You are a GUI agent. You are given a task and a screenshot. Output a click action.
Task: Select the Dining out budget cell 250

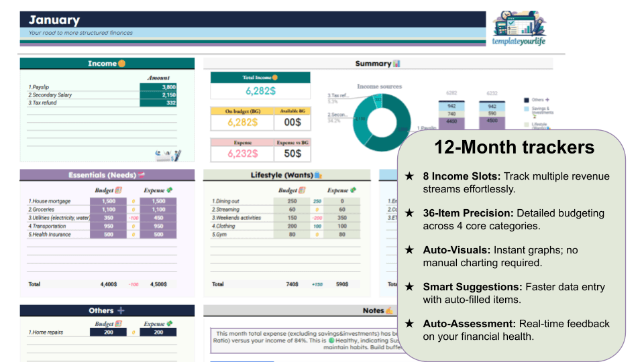(x=292, y=201)
